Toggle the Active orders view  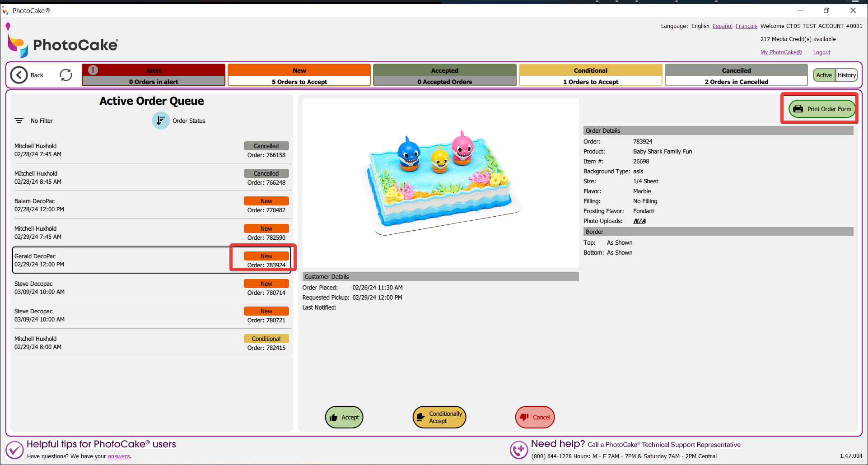click(x=824, y=75)
